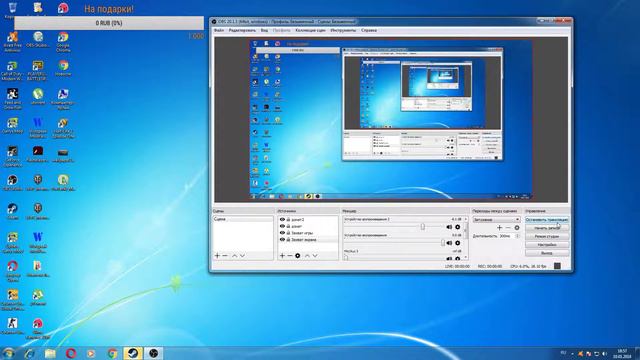Open gear settings for second Устройство воспроизведения
This screenshot has height=360, width=640.
pyautogui.click(x=458, y=243)
